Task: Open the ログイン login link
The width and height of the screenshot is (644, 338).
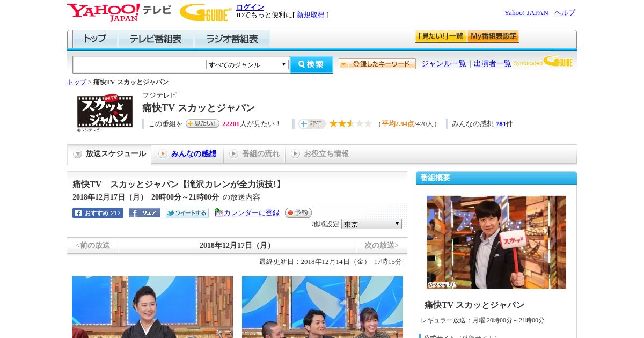Action: click(250, 7)
